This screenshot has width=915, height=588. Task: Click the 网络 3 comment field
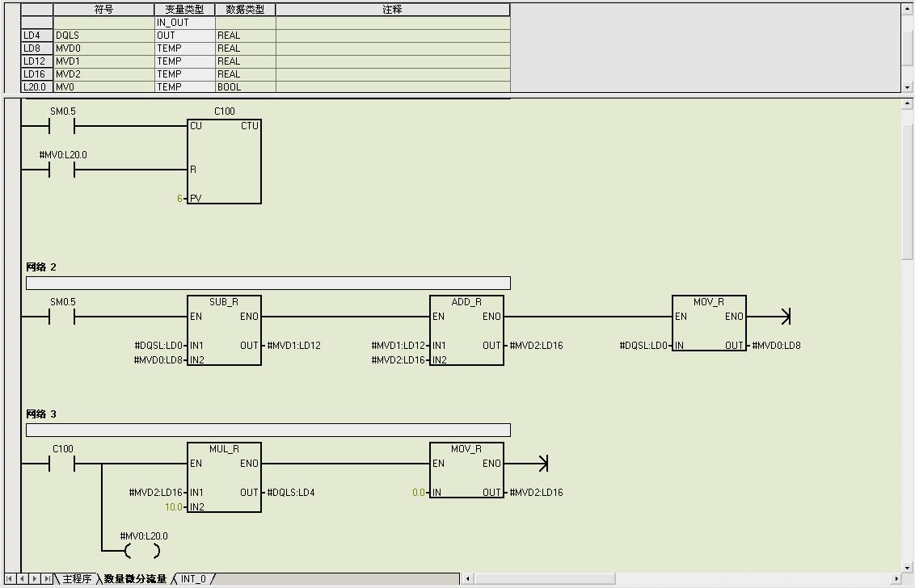click(x=268, y=430)
